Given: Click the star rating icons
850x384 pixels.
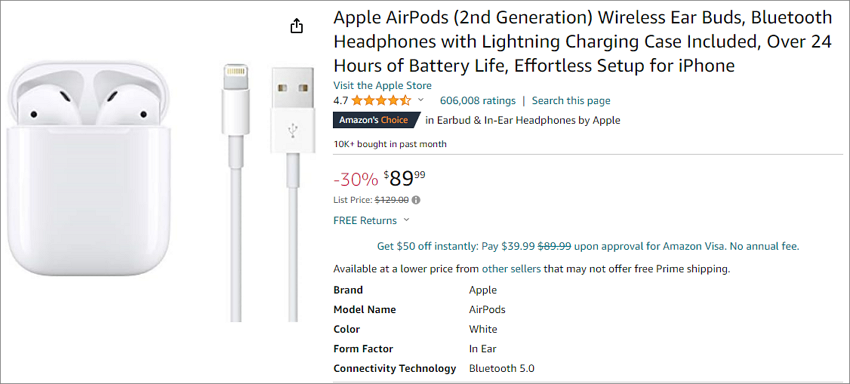Looking at the screenshot, I should 381,100.
